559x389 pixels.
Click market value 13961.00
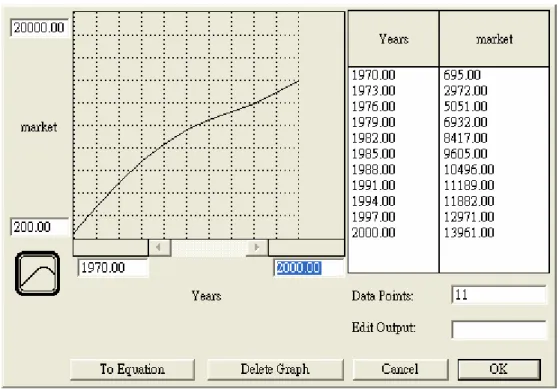(469, 232)
